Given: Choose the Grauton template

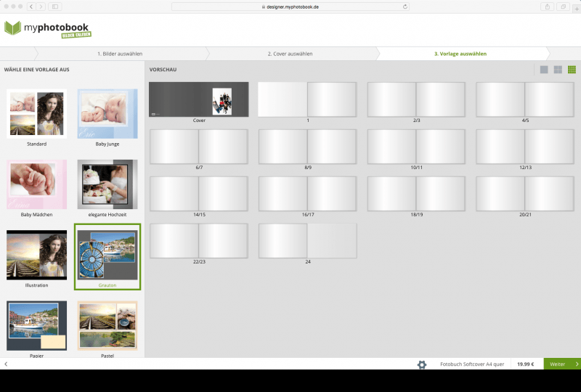Looking at the screenshot, I should (x=107, y=257).
